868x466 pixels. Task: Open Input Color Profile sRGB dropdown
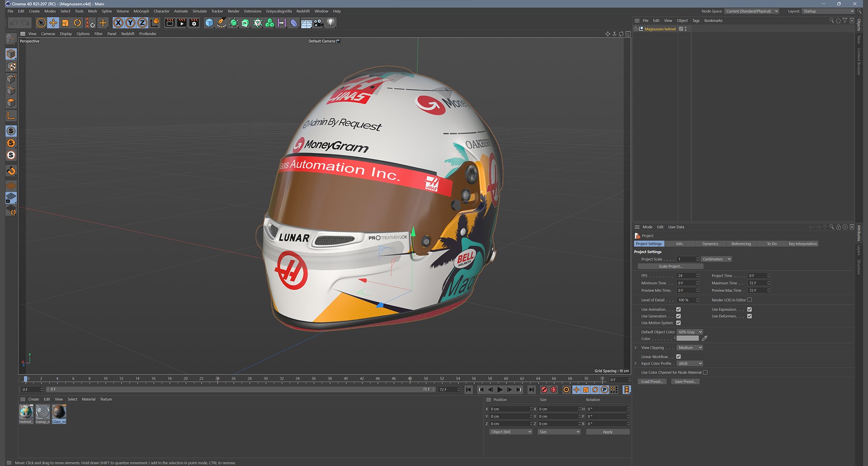(x=690, y=363)
